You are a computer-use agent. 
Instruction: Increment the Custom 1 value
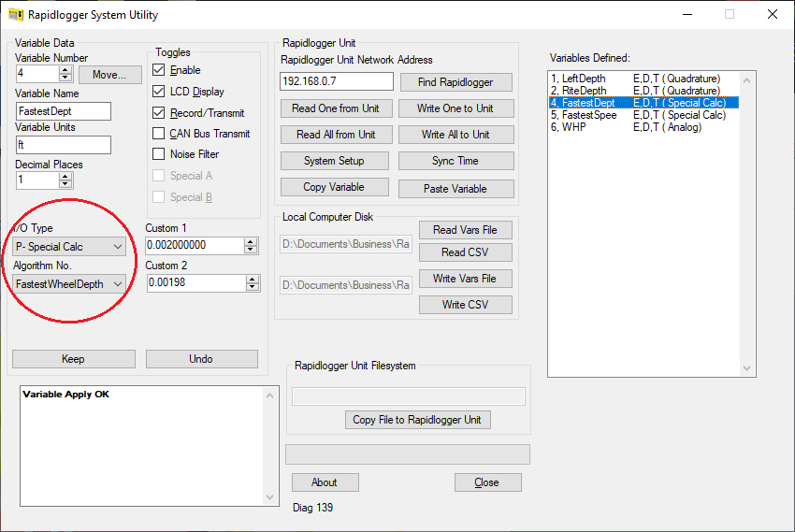pyautogui.click(x=251, y=241)
